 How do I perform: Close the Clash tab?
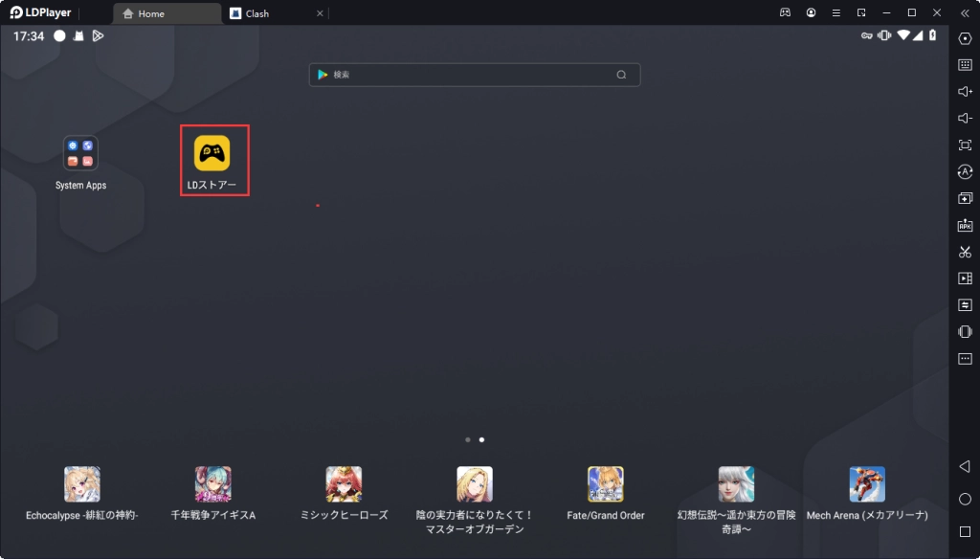[320, 13]
